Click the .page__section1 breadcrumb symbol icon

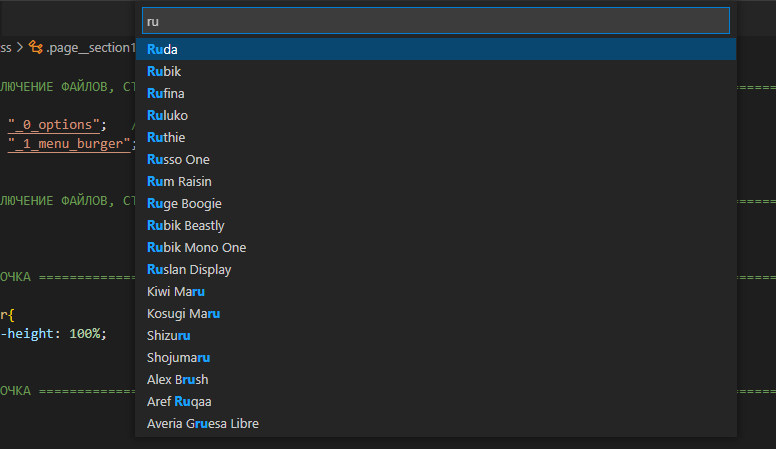[x=36, y=47]
